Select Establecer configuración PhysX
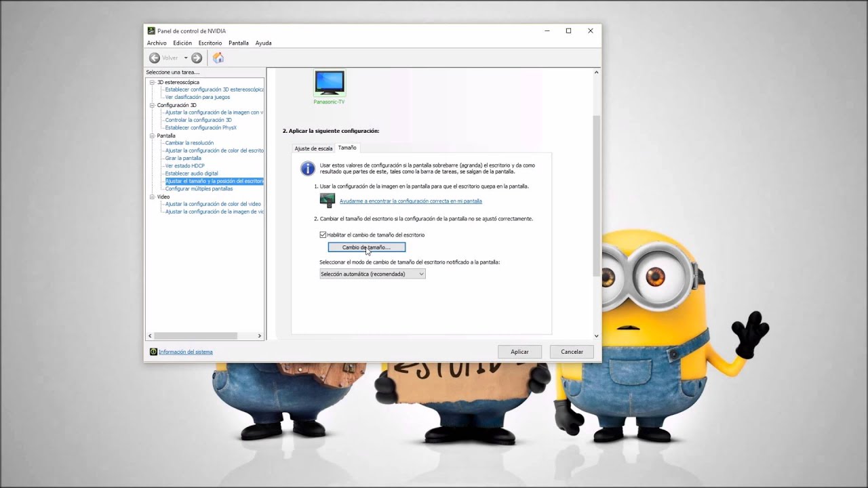Screen dimensions: 868x488 click(x=201, y=127)
